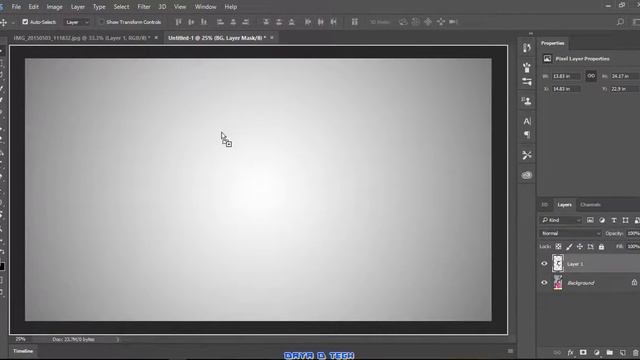Enable Show Transform Controls checkbox
Screen dimensions: 640x360
point(101,22)
